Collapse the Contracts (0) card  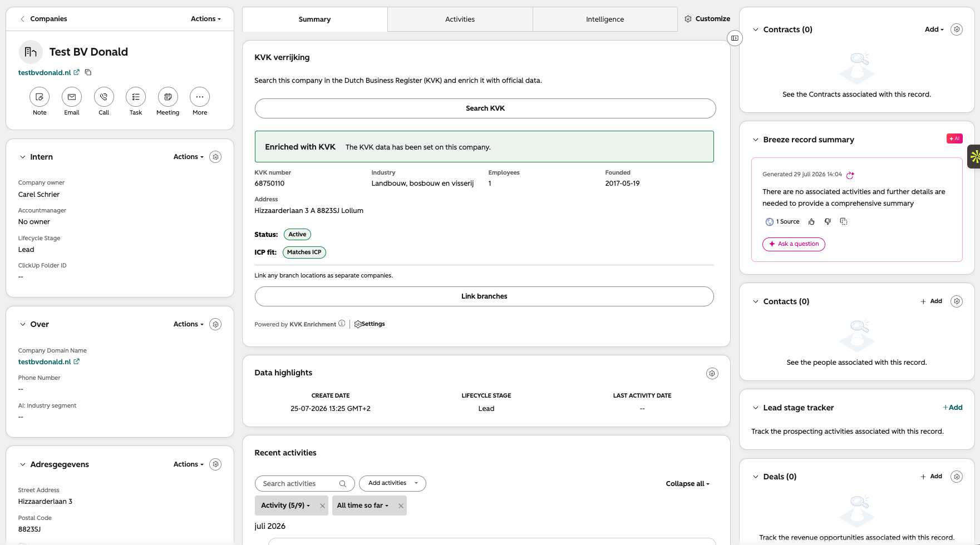[x=755, y=29]
